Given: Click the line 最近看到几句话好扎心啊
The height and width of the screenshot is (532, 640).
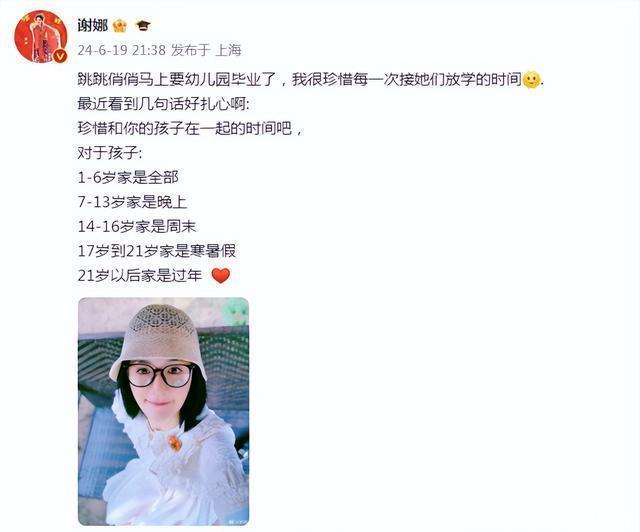Looking at the screenshot, I should point(163,104).
